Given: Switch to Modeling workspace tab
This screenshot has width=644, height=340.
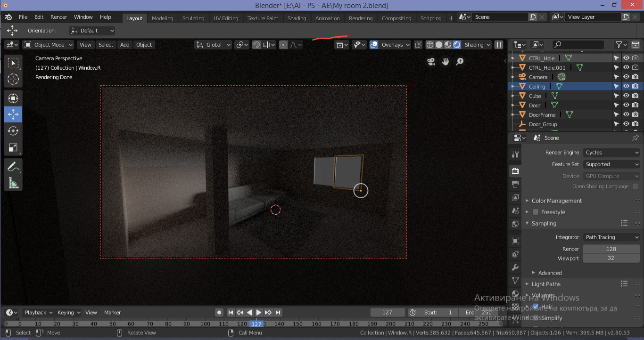Looking at the screenshot, I should click(x=163, y=18).
